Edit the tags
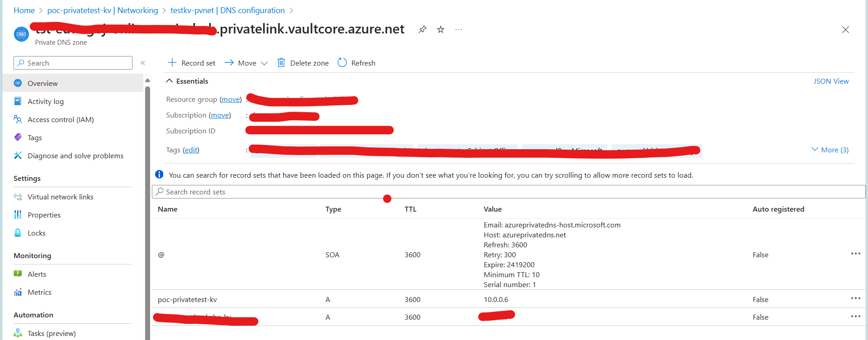868x340 pixels. pos(191,150)
